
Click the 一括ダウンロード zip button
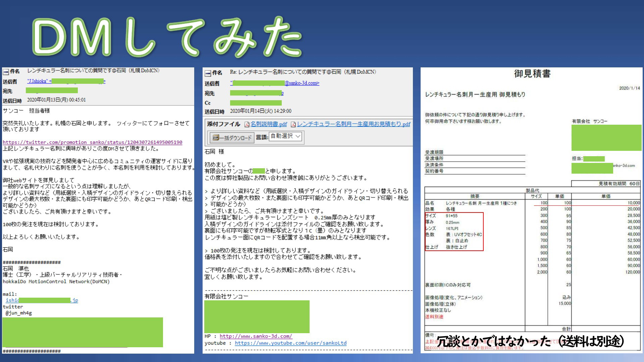(x=231, y=137)
